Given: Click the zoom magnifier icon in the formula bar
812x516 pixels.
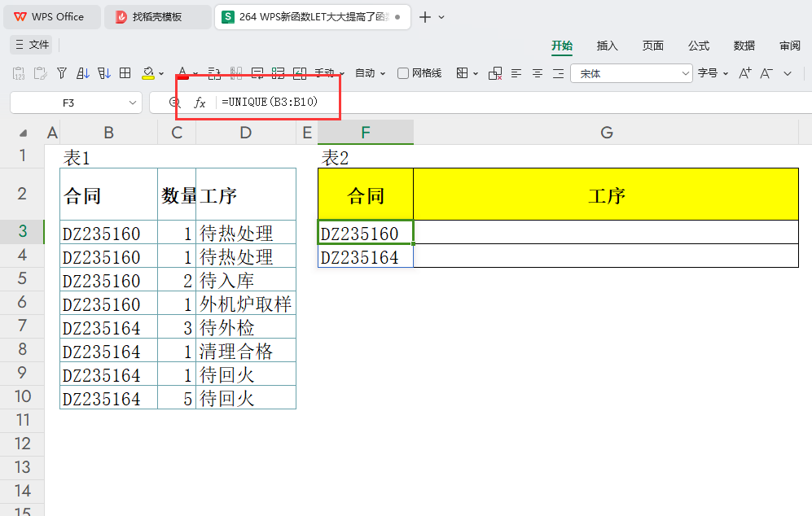Looking at the screenshot, I should pos(175,103).
